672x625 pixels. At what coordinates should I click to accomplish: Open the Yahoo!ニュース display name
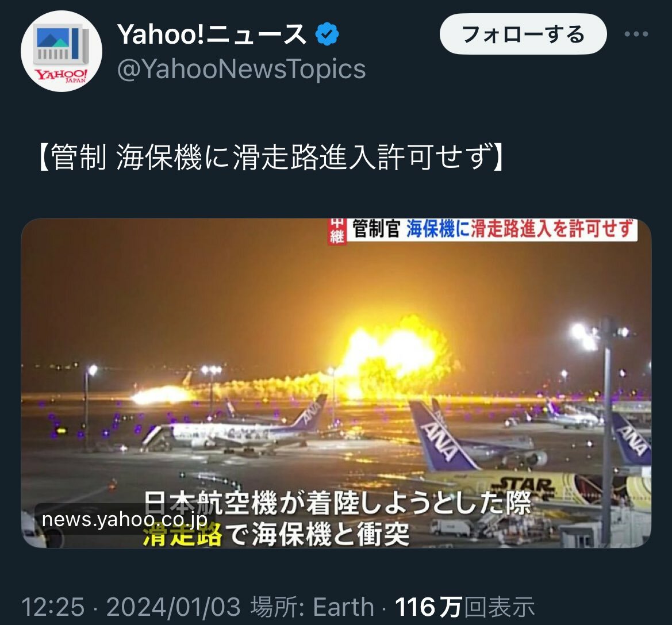coord(212,34)
